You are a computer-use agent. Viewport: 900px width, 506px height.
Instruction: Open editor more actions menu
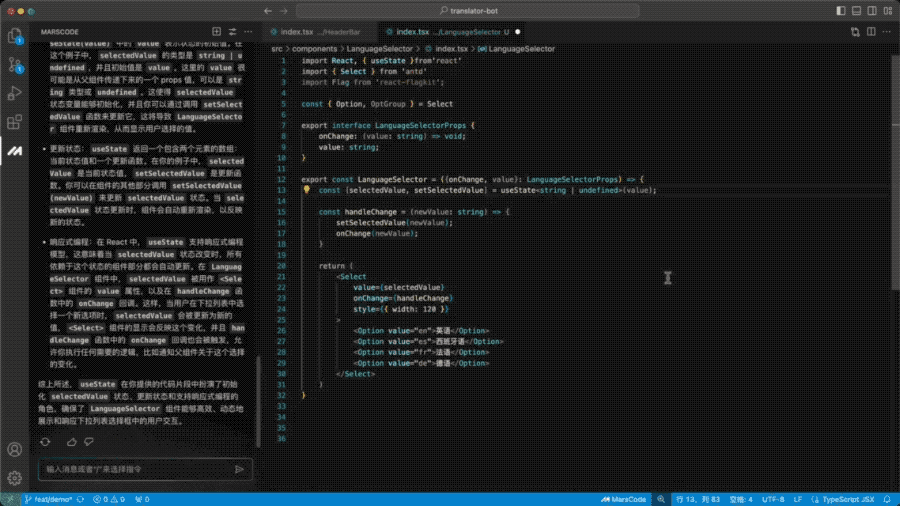(x=887, y=32)
